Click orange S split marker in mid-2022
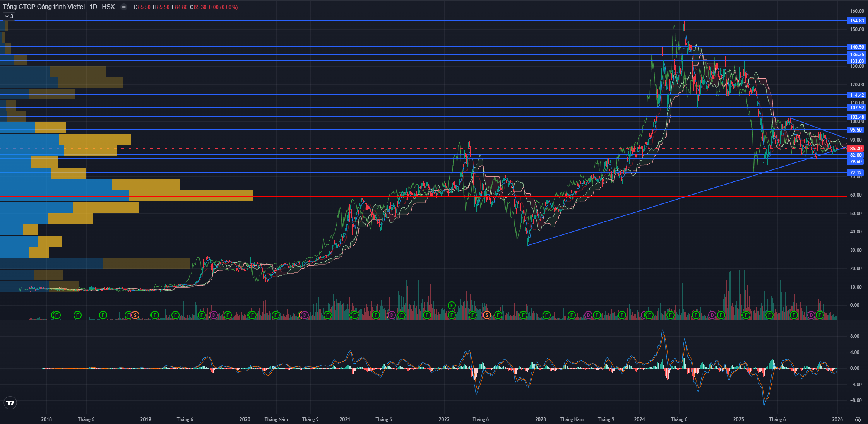The height and width of the screenshot is (424, 868). [x=487, y=315]
